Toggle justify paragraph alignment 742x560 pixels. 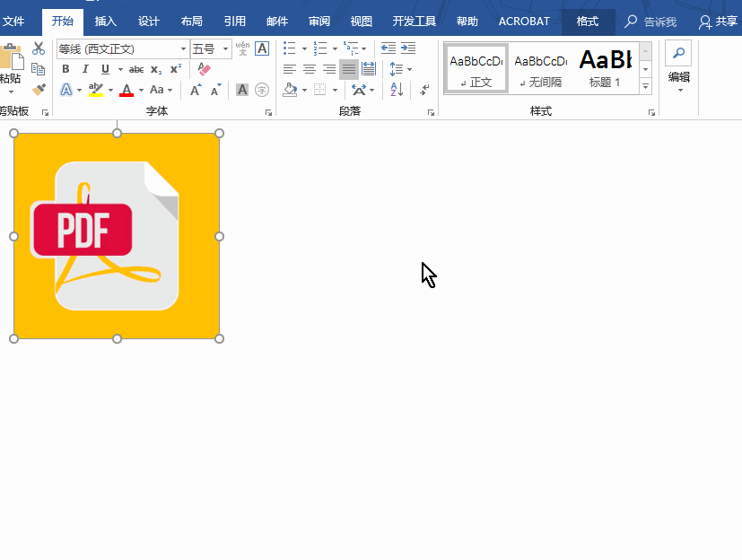tap(349, 70)
